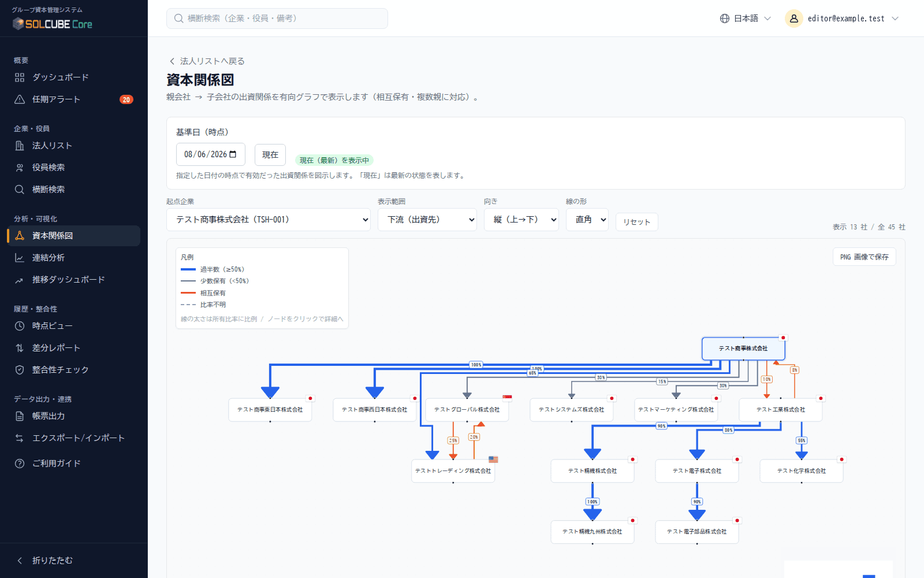Click the 過半数（≥50%） legend entry
924x578 pixels.
tap(213, 269)
